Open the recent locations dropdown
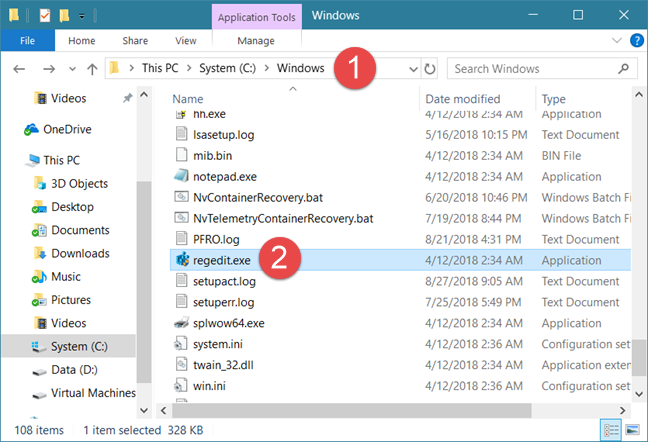This screenshot has width=648, height=442. pyautogui.click(x=72, y=69)
